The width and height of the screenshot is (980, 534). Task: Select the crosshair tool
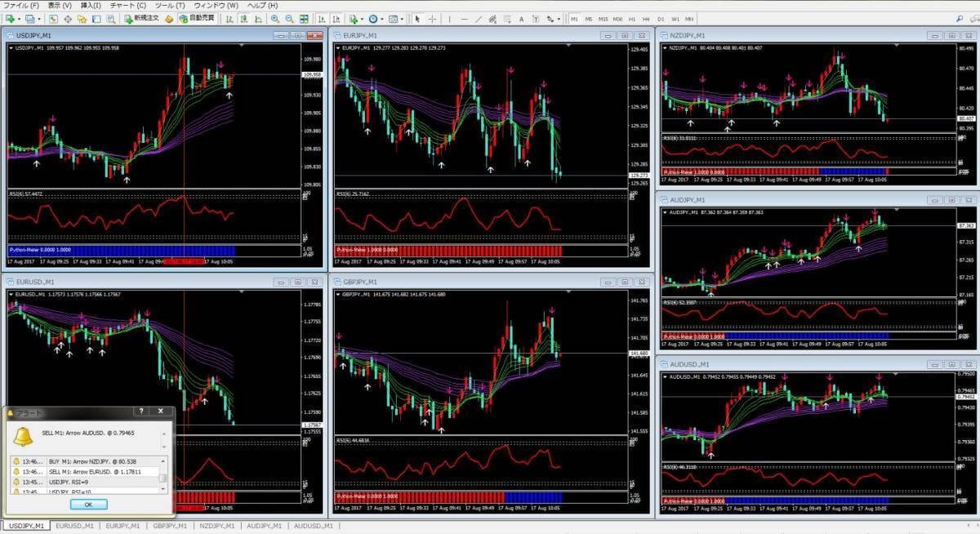point(432,19)
